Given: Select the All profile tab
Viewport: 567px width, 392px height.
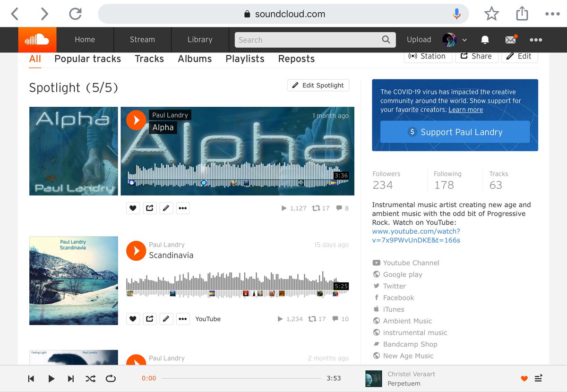Looking at the screenshot, I should click(35, 59).
